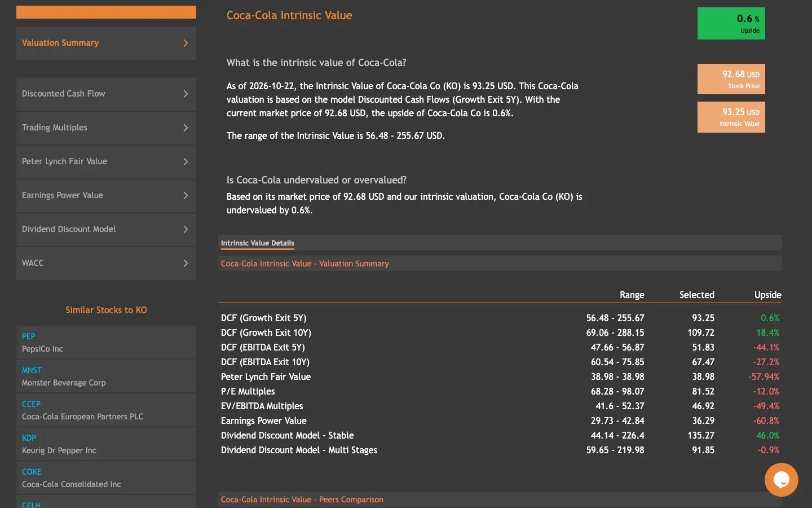Click the Similar Stocks to KO heading

click(106, 310)
